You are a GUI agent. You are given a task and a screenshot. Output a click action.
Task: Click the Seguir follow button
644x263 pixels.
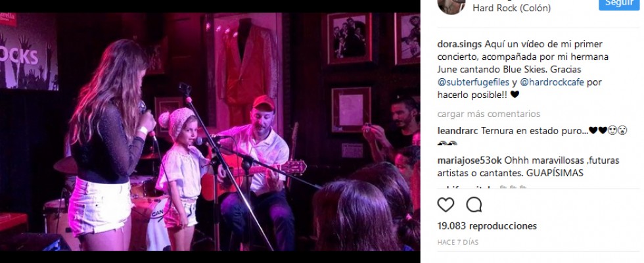click(619, 4)
